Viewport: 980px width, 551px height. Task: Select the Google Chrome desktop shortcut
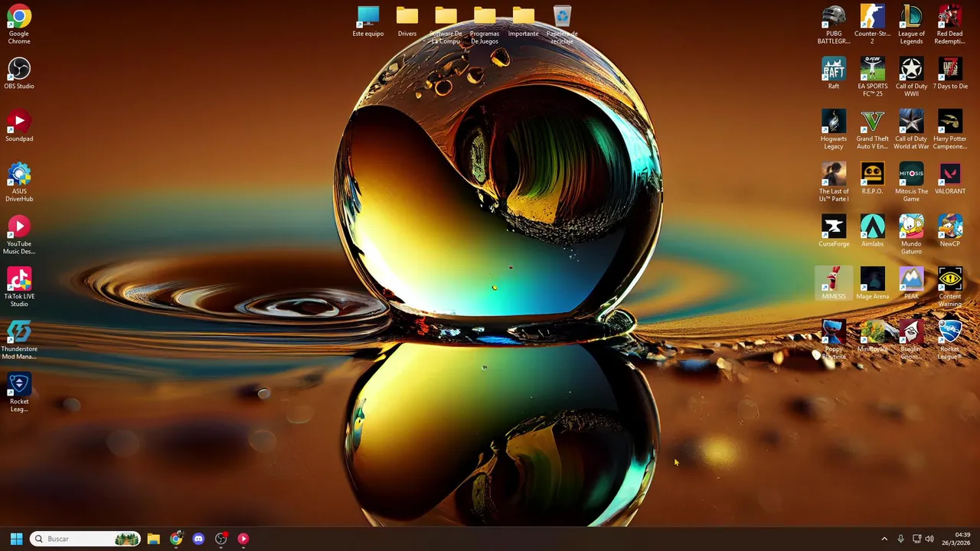tap(19, 24)
